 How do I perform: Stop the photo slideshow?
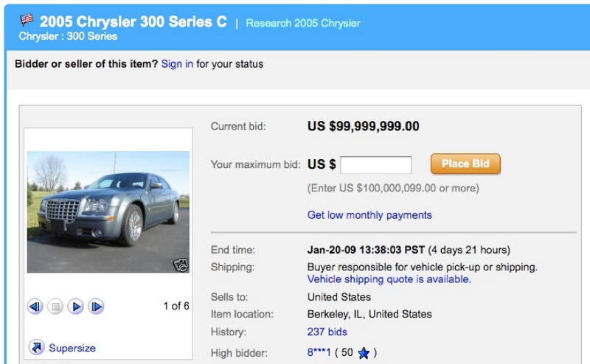click(x=55, y=307)
